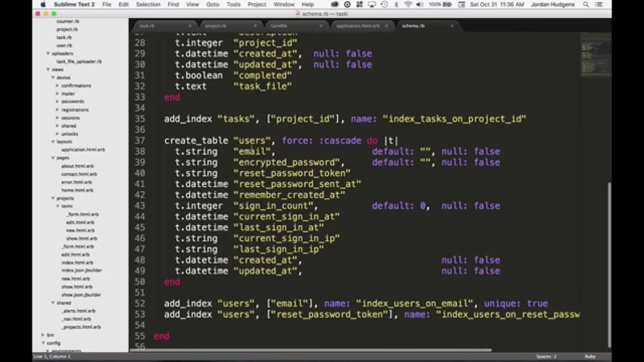
Task: Click the Bluetooth menu bar icon
Action: coord(396,4)
